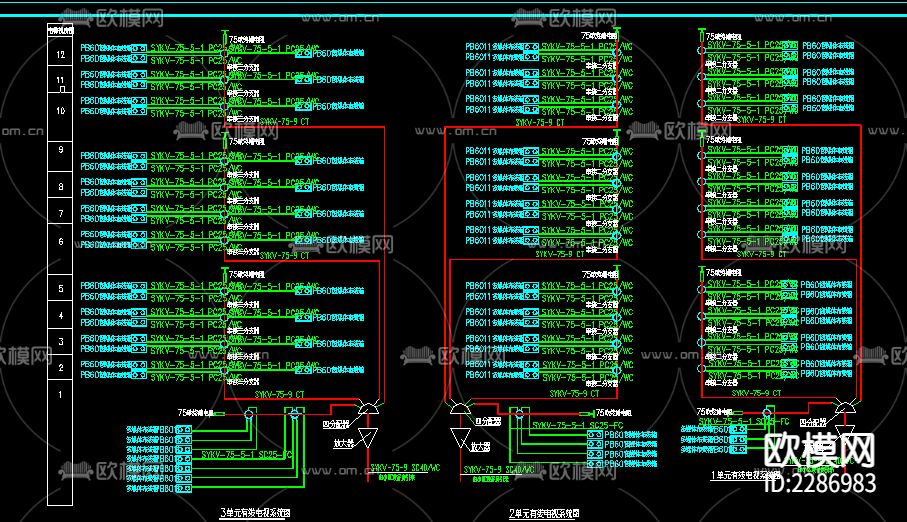
Task: Select floor number 6 in the floor column
Action: 61,241
